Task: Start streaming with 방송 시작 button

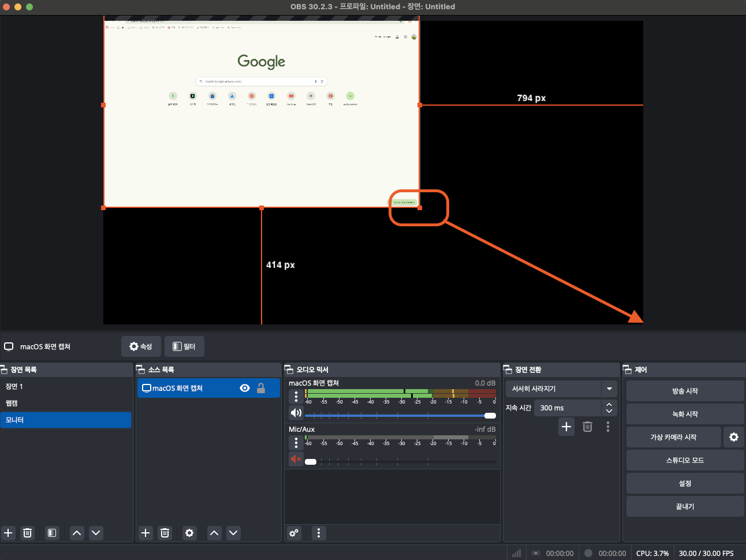Action: tap(685, 391)
